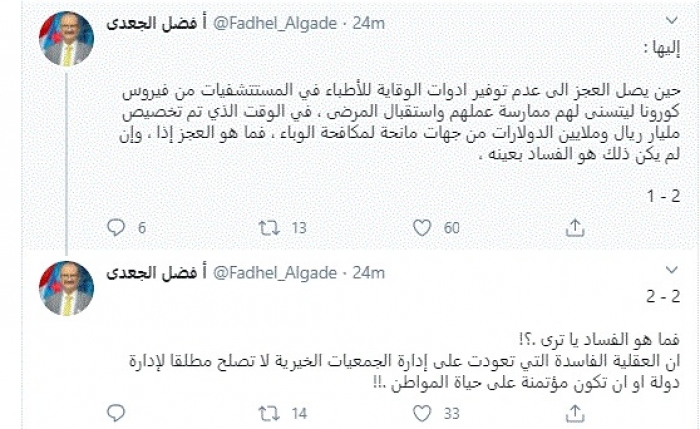Like the tweet with 33 likes
The height and width of the screenshot is (429, 700).
coord(421,410)
